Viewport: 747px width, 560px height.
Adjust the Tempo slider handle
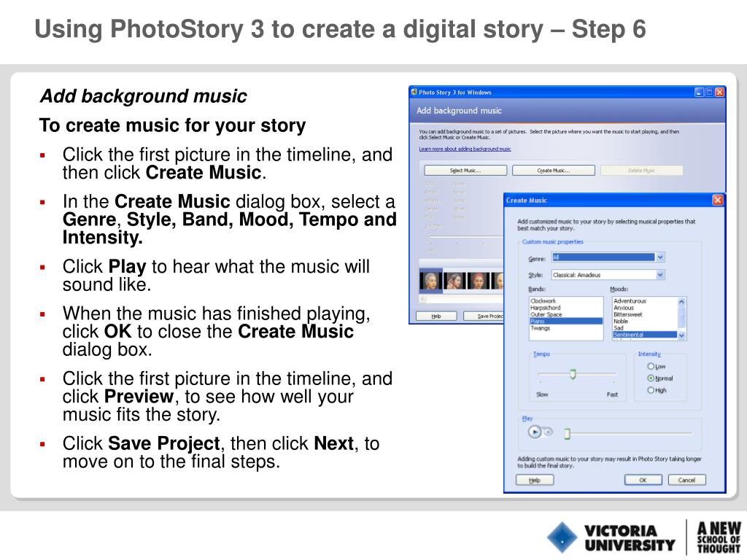click(x=573, y=374)
